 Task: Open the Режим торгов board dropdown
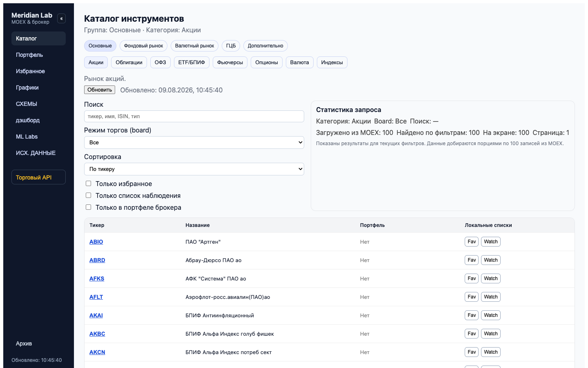tap(194, 142)
